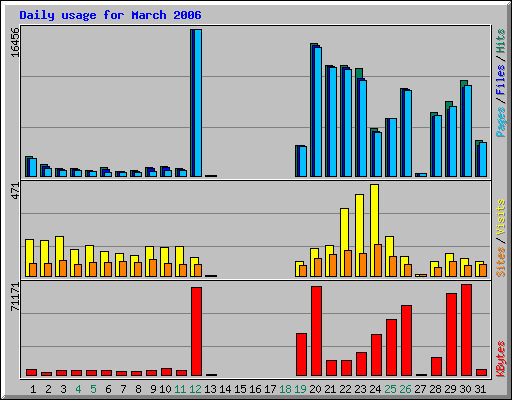Viewport: 512px width, 400px height.
Task: Select day label 3 on the x-axis
Action: (63, 389)
